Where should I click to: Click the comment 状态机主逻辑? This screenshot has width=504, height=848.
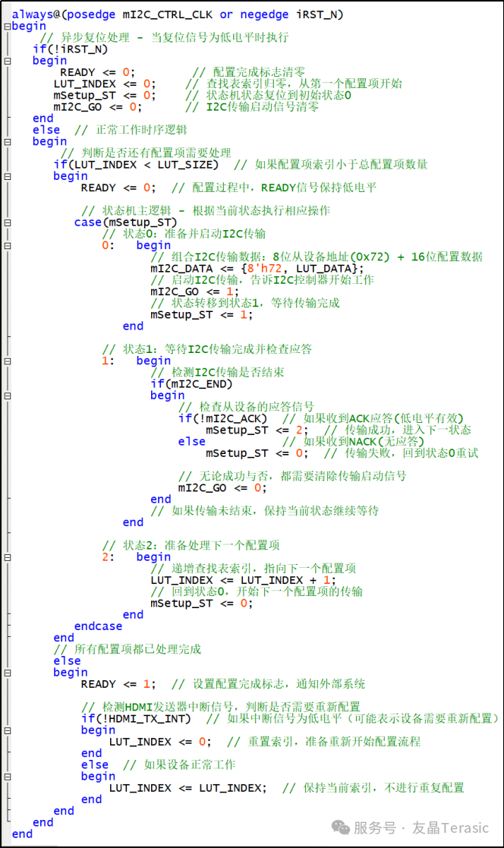pos(206,210)
